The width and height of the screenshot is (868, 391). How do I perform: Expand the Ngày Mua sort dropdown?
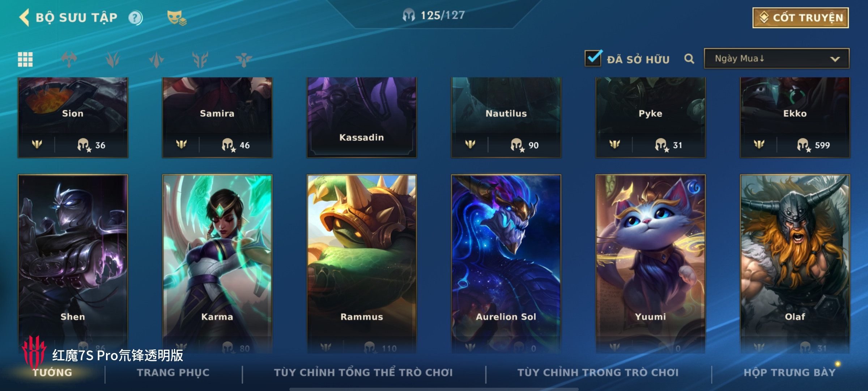[776, 59]
